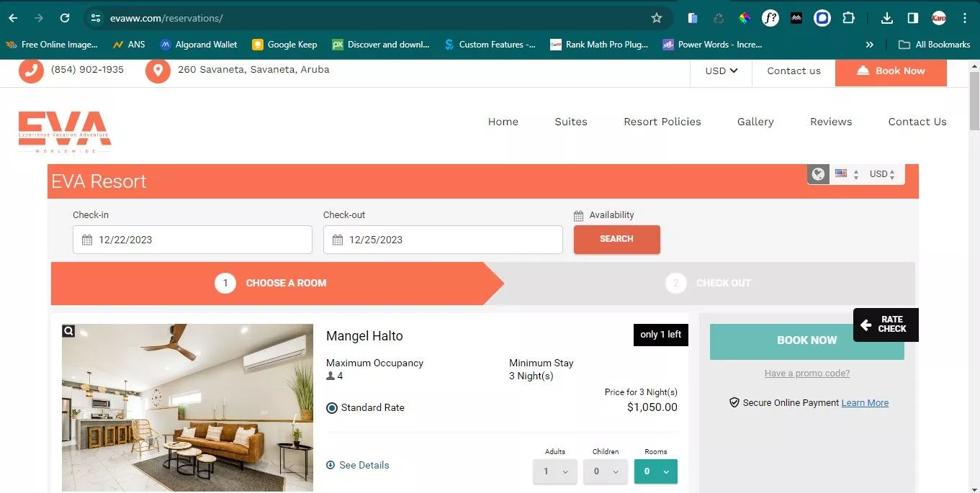This screenshot has height=493, width=980.
Task: Open the browser Extensions puzzle icon
Action: [849, 18]
